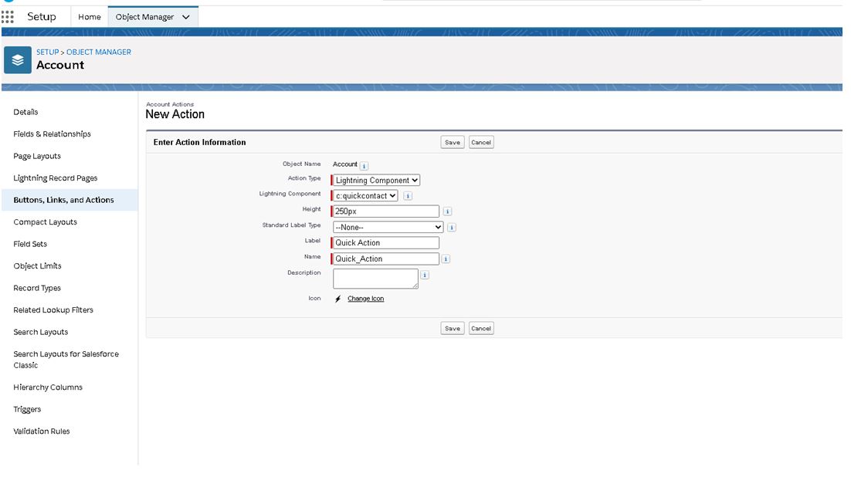Open Search Layouts section
The image size is (851, 504).
pyautogui.click(x=41, y=332)
